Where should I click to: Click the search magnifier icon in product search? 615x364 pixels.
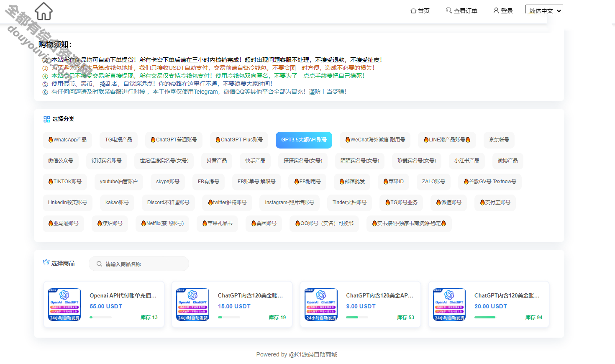[x=99, y=264]
